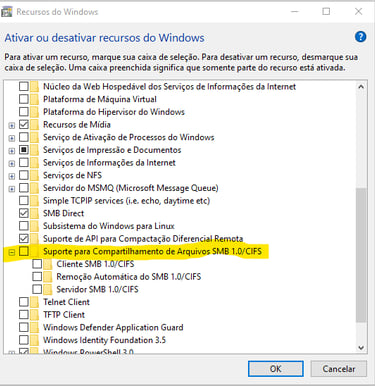Expand the Recursos de Mídia node
Image resolution: width=375 pixels, height=386 pixels.
tap(12, 126)
